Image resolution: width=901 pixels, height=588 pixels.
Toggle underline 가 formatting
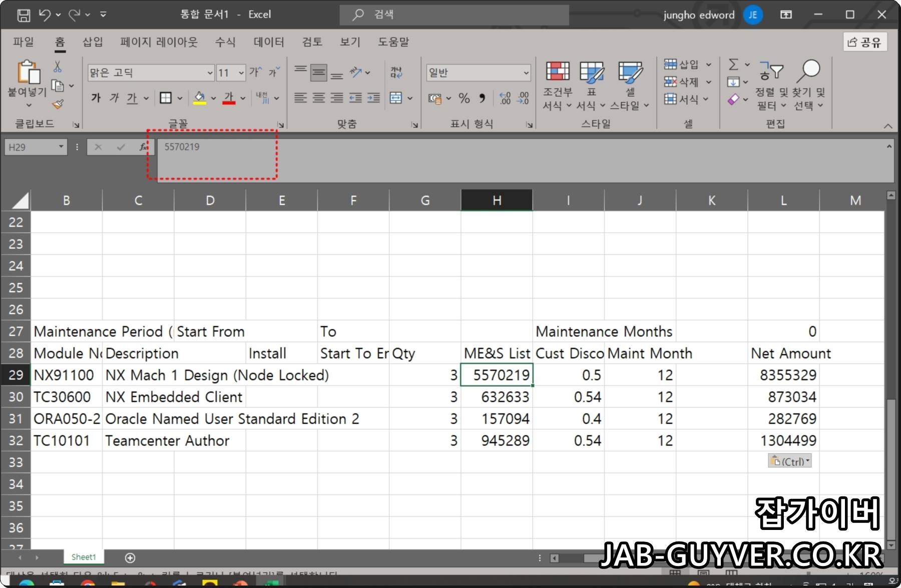[x=132, y=98]
